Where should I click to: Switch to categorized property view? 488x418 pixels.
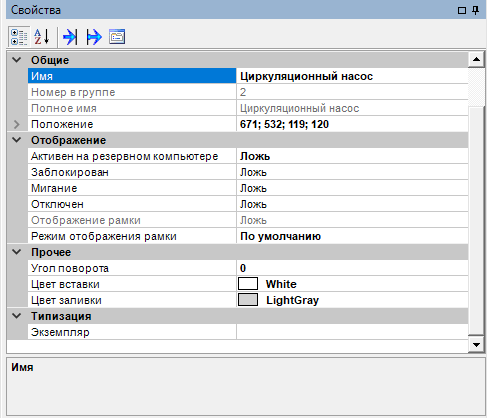[x=19, y=37]
